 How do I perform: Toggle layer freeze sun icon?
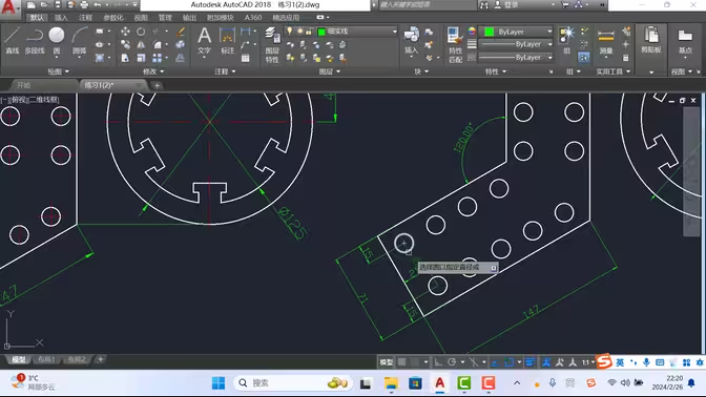point(299,31)
